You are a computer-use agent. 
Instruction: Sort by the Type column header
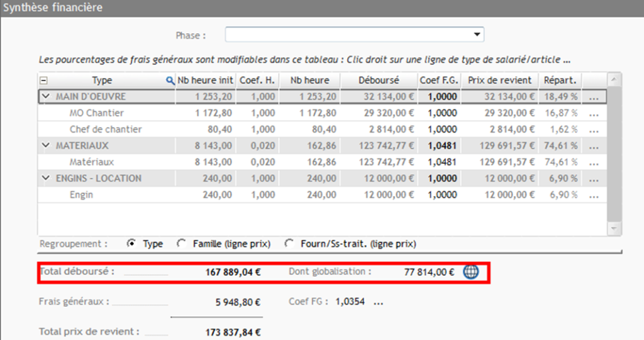pyautogui.click(x=102, y=80)
